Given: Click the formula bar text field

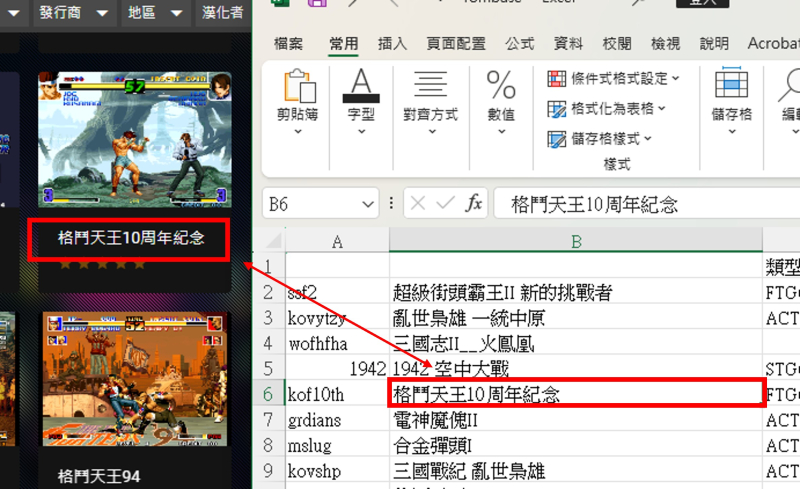Looking at the screenshot, I should point(647,204).
